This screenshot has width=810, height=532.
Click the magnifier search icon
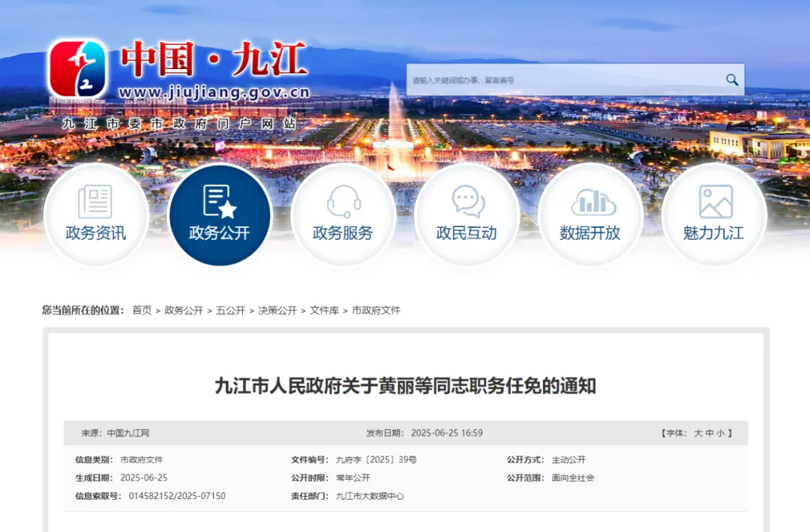(x=731, y=79)
